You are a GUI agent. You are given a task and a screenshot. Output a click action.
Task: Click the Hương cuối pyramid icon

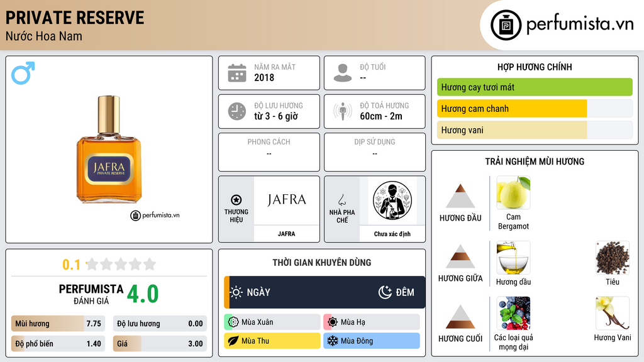coord(460,317)
